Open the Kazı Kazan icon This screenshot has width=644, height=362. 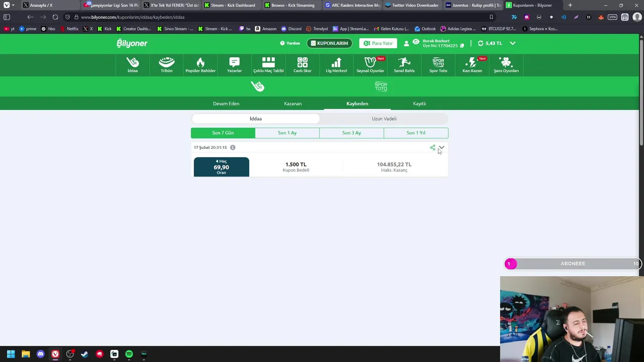472,65
